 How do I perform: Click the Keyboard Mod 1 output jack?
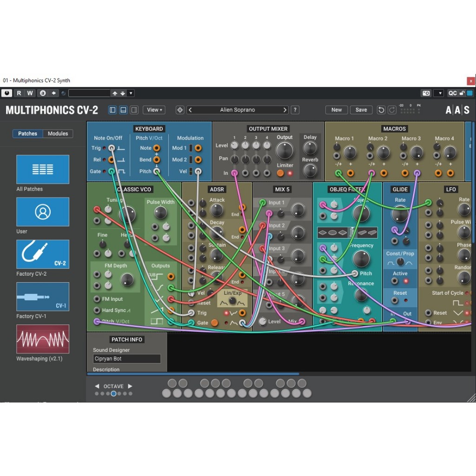click(x=198, y=148)
